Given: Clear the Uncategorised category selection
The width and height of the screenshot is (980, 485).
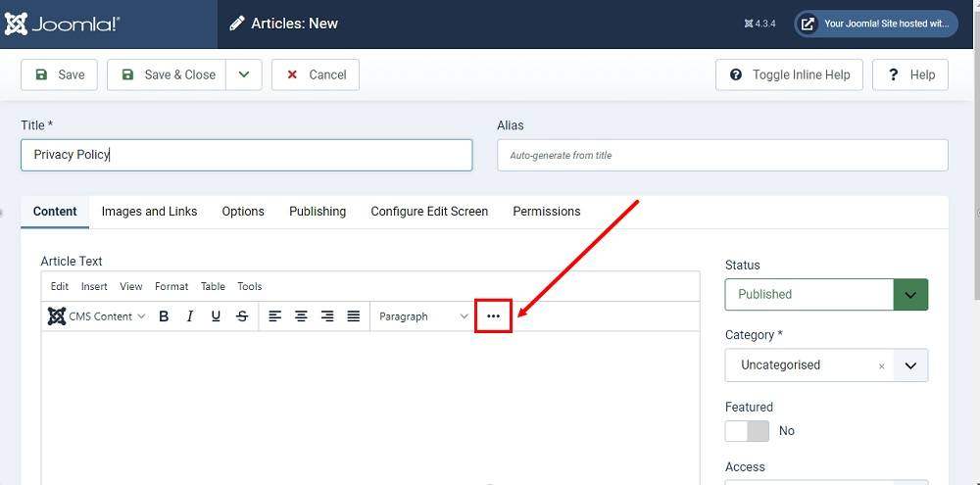Looking at the screenshot, I should point(882,366).
